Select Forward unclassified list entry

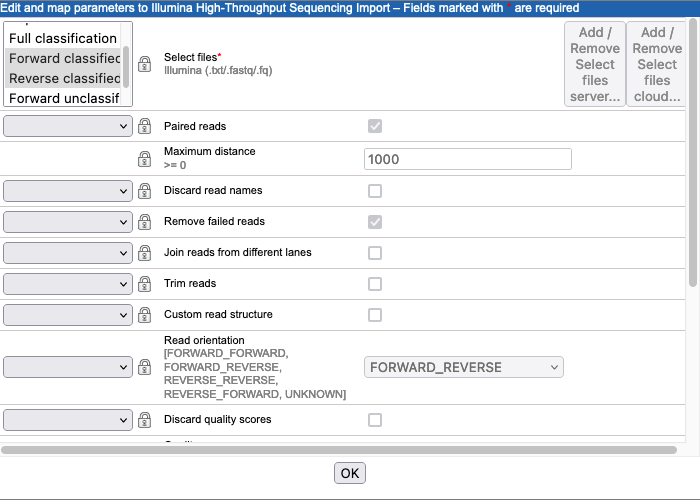[x=63, y=98]
